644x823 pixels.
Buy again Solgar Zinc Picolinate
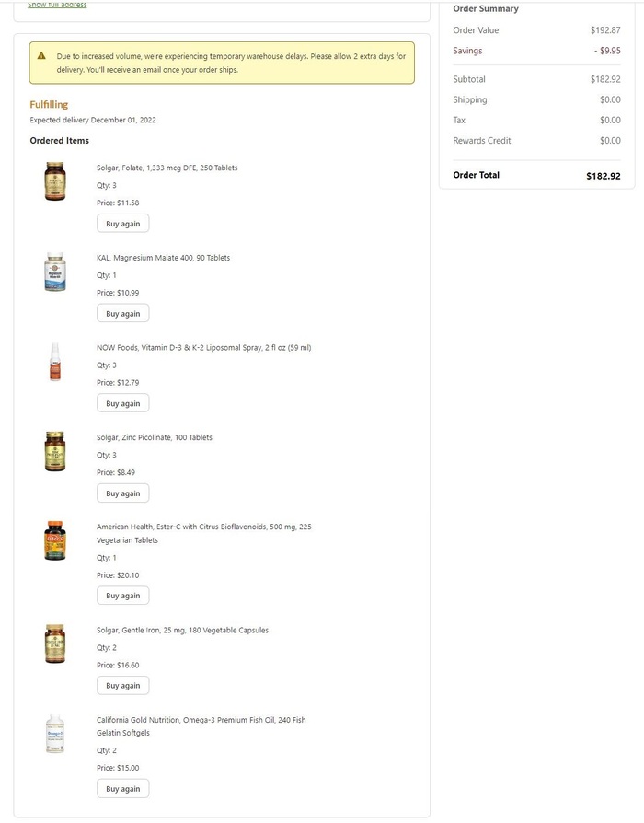pos(122,493)
